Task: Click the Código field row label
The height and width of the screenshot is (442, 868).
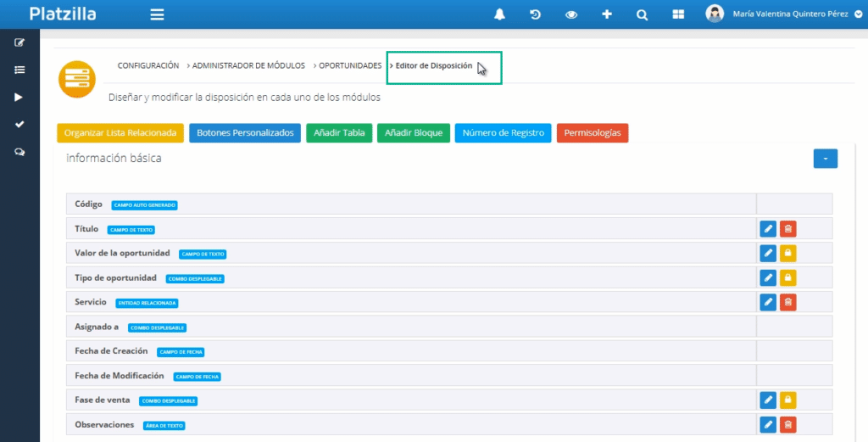Action: (x=88, y=204)
